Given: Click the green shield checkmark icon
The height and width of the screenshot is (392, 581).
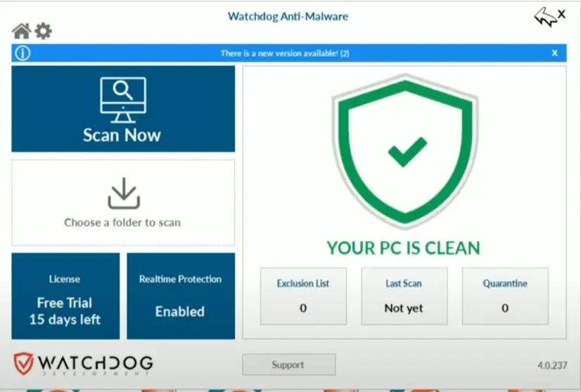Looking at the screenshot, I should pos(404,151).
